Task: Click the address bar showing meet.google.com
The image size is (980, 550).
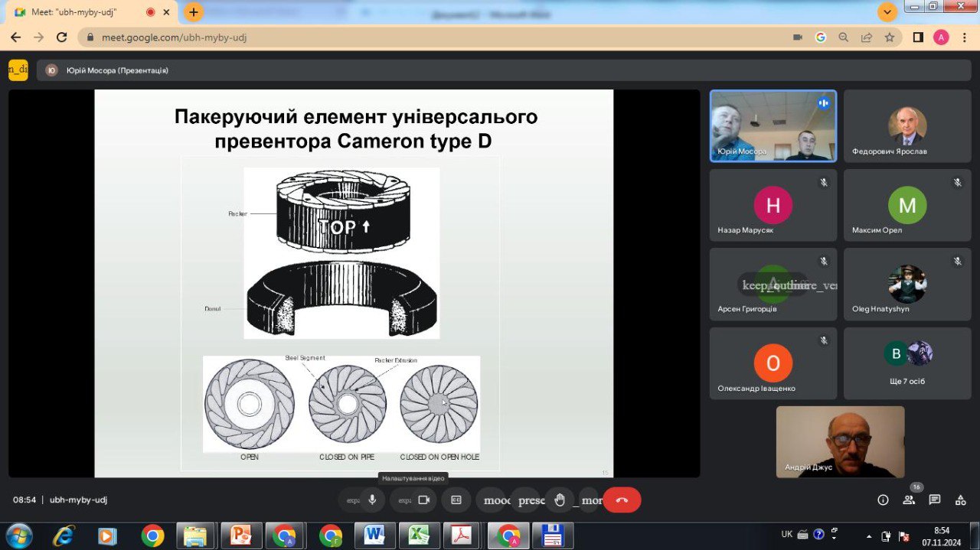Action: (x=383, y=37)
